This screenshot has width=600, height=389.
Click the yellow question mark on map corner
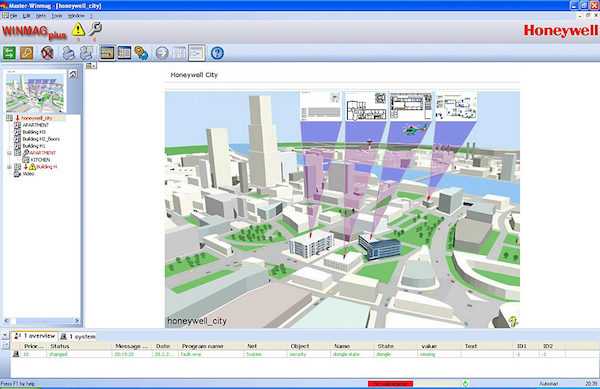click(x=513, y=322)
